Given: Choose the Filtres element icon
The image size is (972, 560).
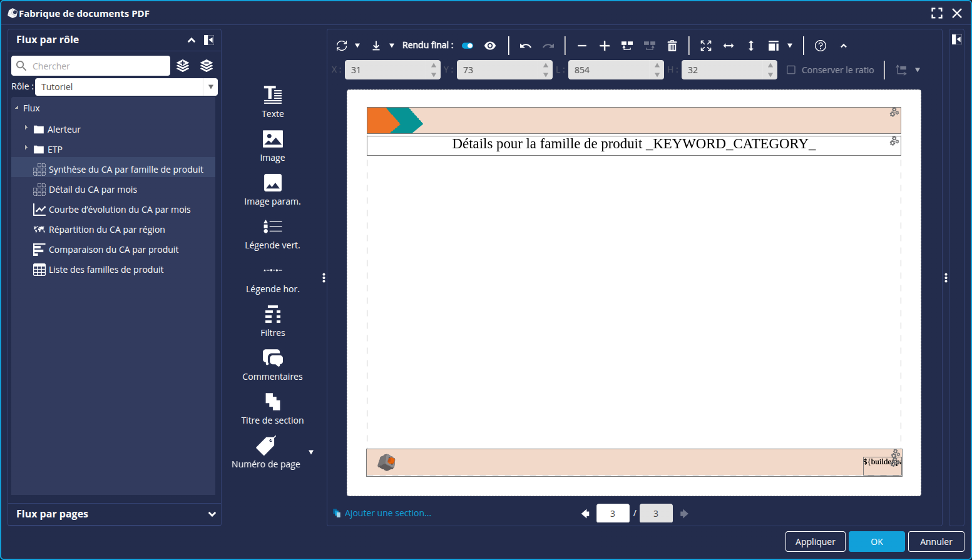Looking at the screenshot, I should coord(272,314).
